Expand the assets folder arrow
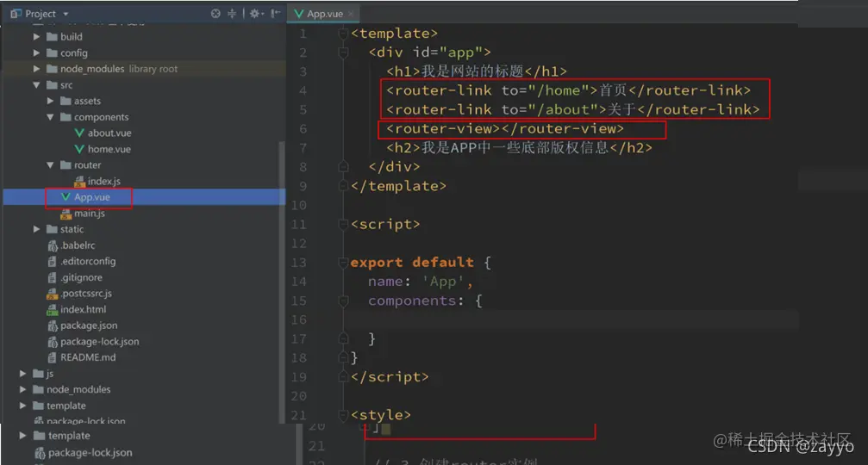 50,101
